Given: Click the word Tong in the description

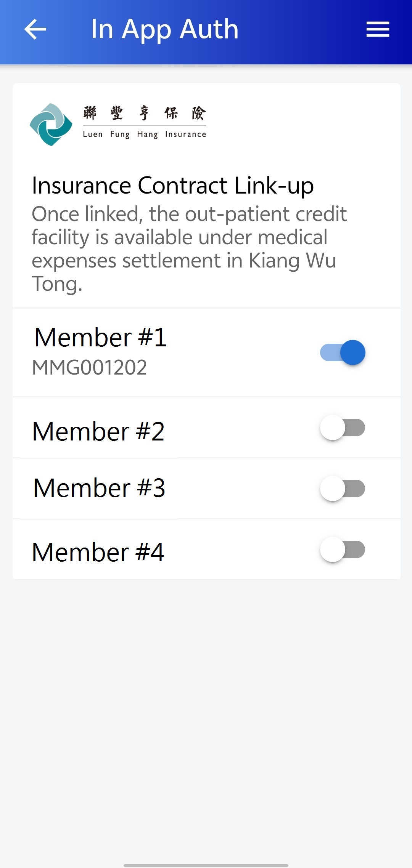Looking at the screenshot, I should click(57, 284).
